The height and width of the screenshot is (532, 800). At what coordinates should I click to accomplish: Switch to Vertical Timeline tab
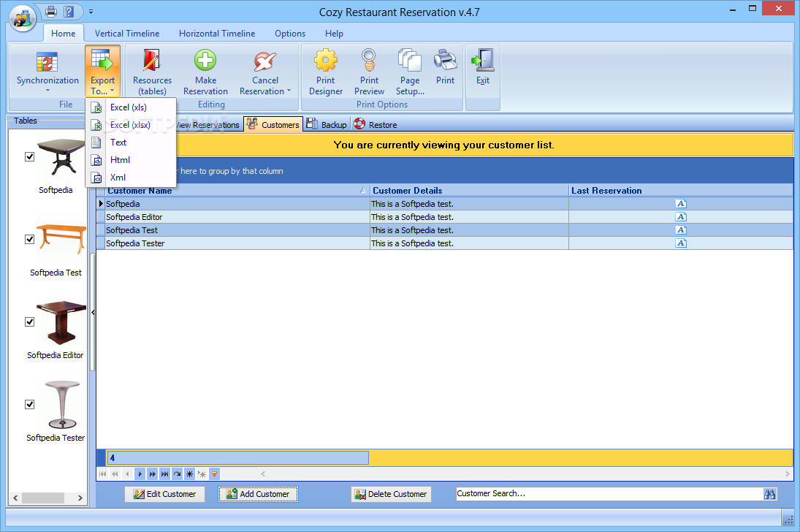[x=127, y=33]
